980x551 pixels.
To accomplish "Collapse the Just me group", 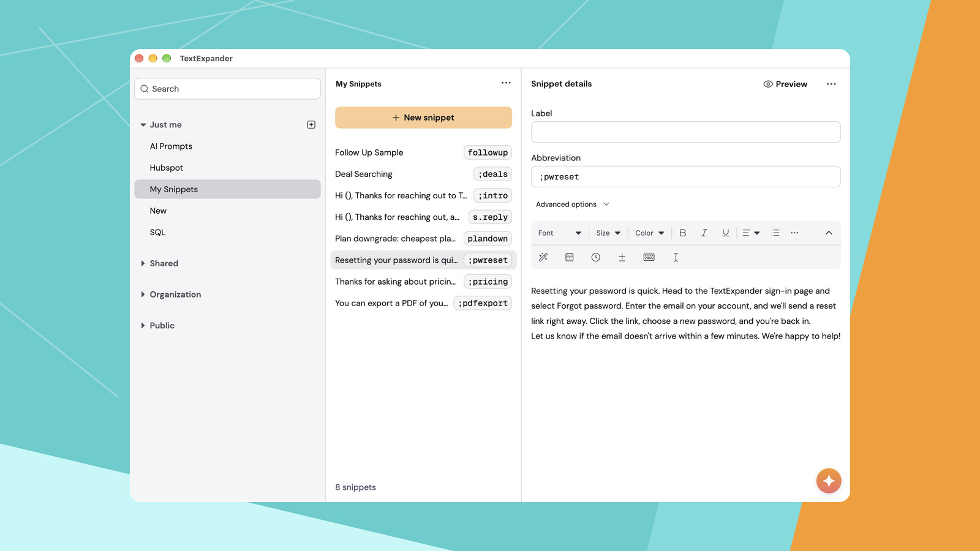I will [143, 125].
